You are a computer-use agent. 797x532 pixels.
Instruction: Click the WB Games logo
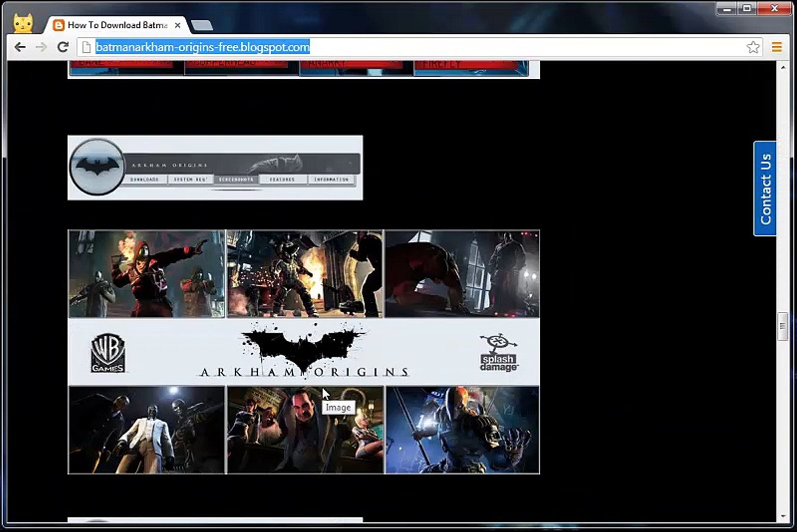[108, 353]
